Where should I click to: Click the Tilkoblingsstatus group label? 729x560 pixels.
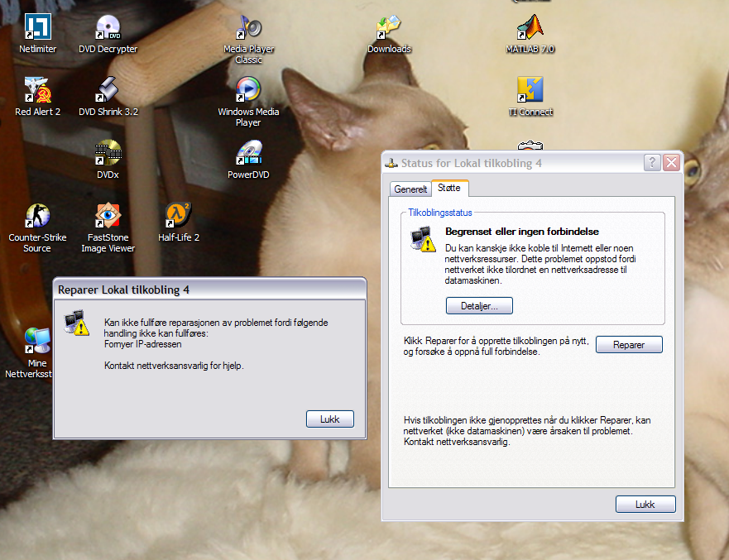tap(440, 213)
